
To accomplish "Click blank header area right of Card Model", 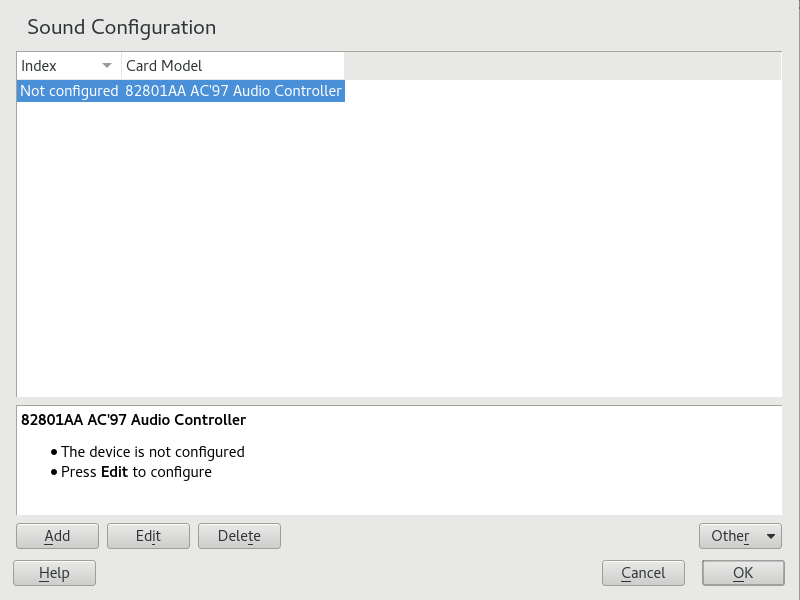I will point(560,66).
